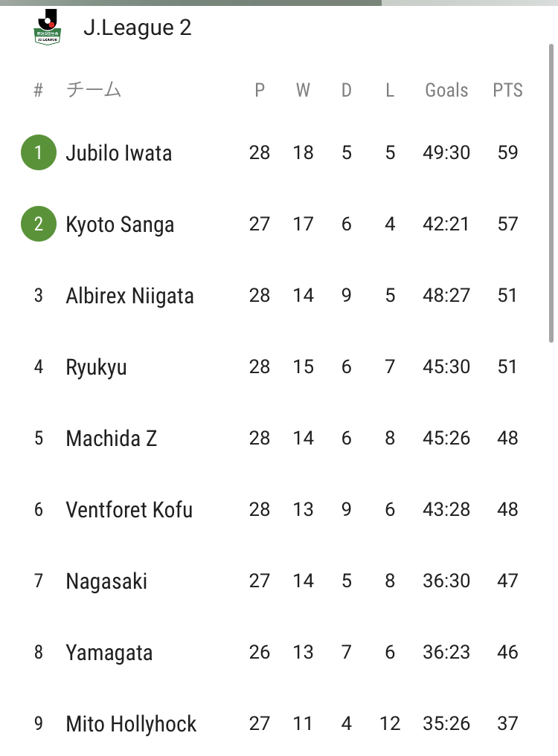
Task: Click the チーム column header
Action: tap(94, 91)
